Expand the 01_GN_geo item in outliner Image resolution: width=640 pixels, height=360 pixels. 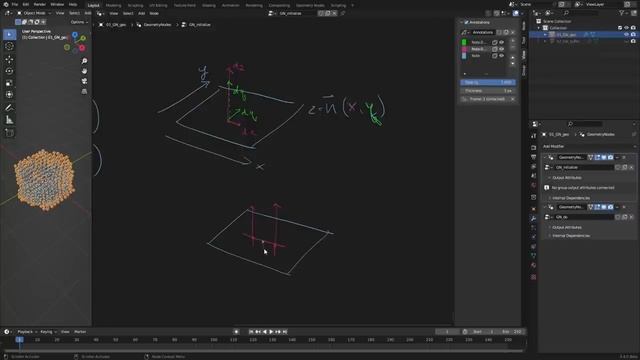(x=545, y=35)
